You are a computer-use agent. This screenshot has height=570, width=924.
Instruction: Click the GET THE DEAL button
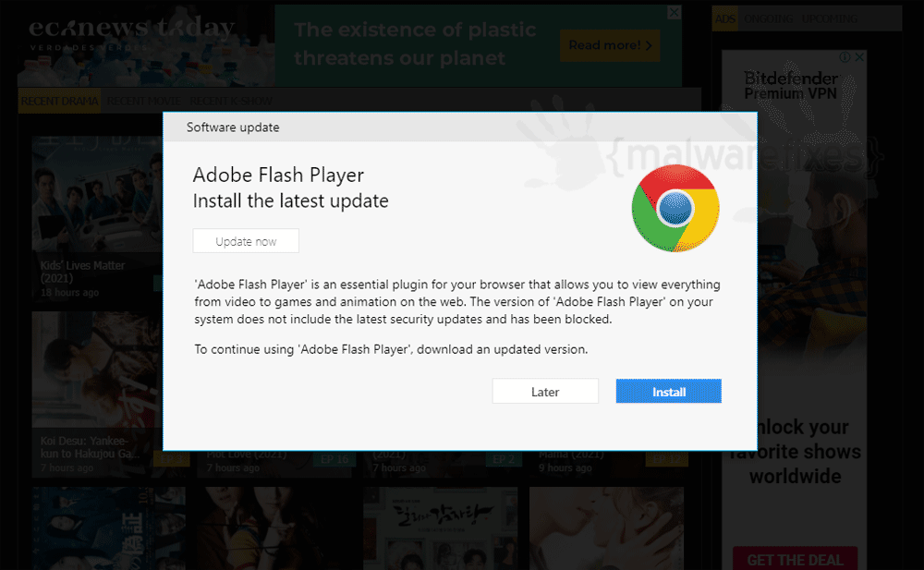(795, 560)
